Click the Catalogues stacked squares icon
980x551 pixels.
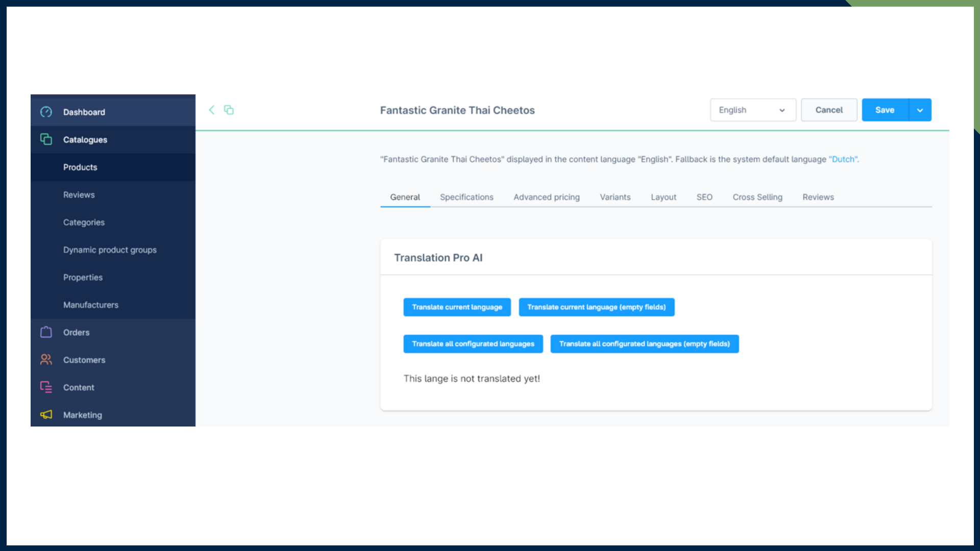point(46,139)
